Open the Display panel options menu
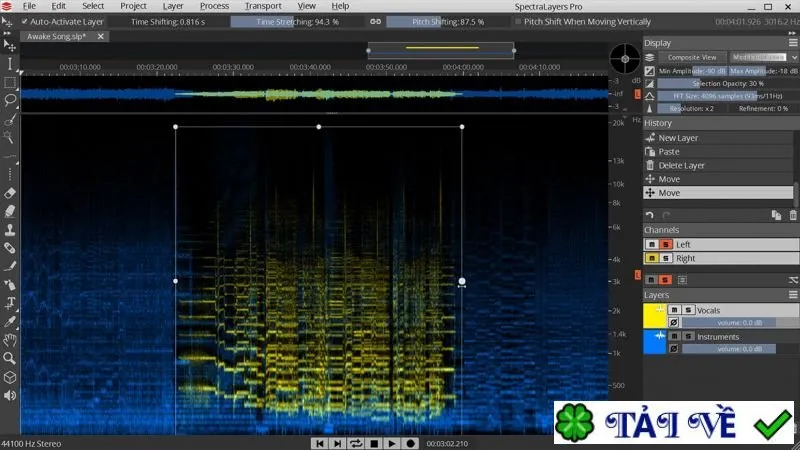 [x=792, y=43]
